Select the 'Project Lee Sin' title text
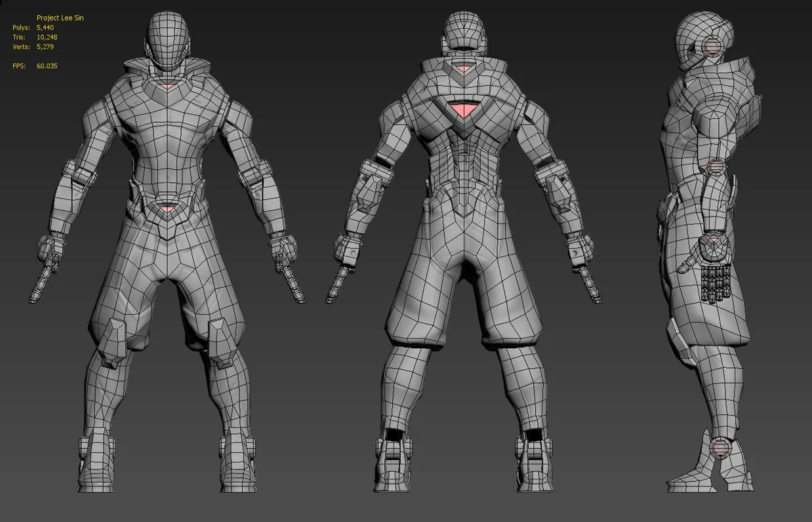 pyautogui.click(x=60, y=18)
